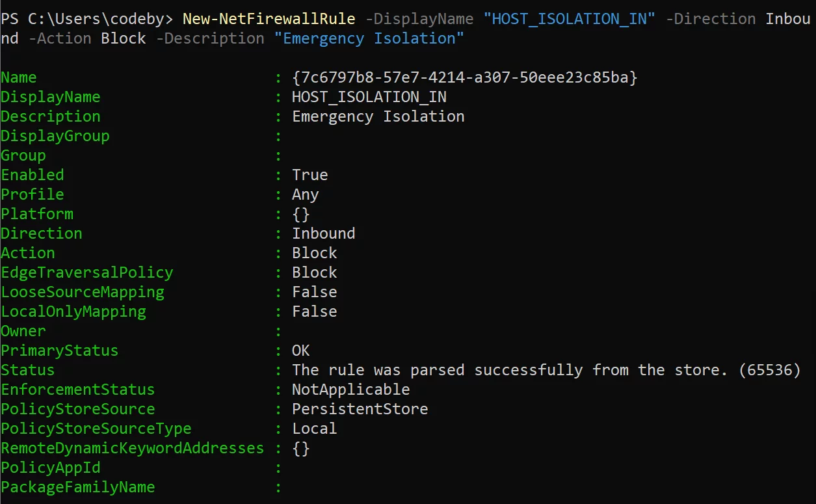The image size is (816, 504).
Task: Click the RemoteDynamicKeywordAddresses property label
Action: (133, 448)
